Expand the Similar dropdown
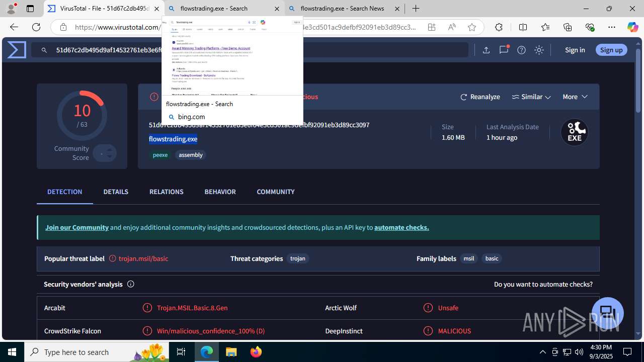This screenshot has height=362, width=644. pos(531,97)
